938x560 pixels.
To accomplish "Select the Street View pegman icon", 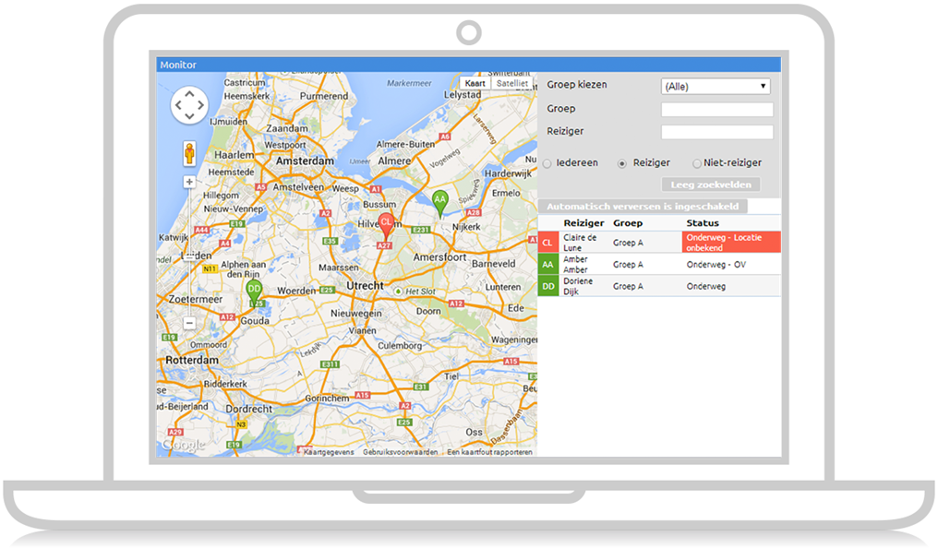I will 189,153.
